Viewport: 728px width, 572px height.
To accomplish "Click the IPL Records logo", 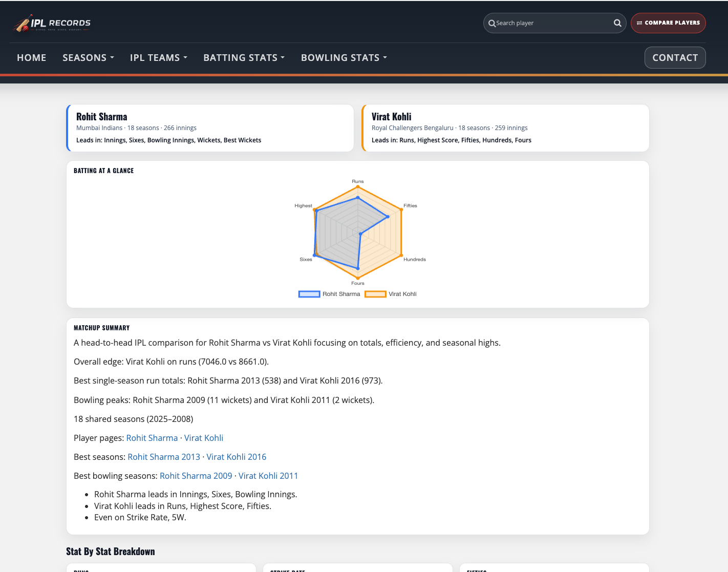I will click(52, 23).
